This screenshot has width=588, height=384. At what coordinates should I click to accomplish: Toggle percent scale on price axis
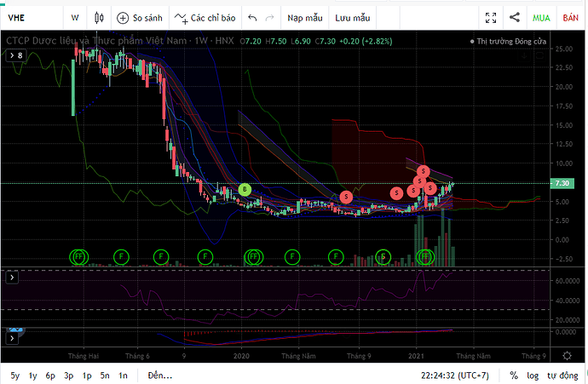point(514,375)
